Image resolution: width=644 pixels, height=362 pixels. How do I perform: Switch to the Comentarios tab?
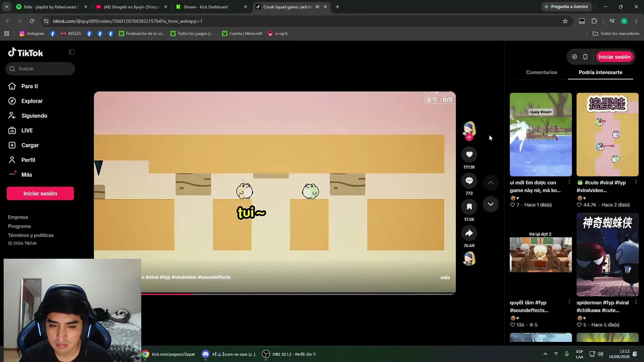[541, 72]
